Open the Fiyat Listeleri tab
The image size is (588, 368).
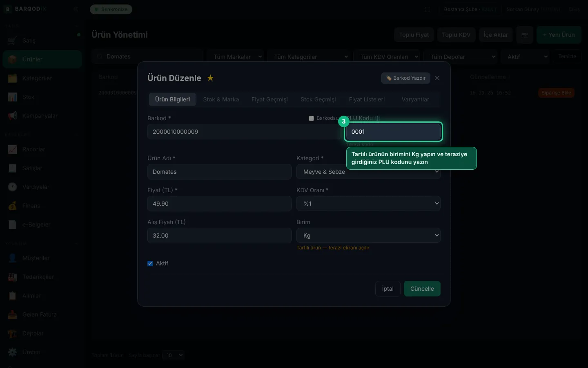(x=367, y=99)
